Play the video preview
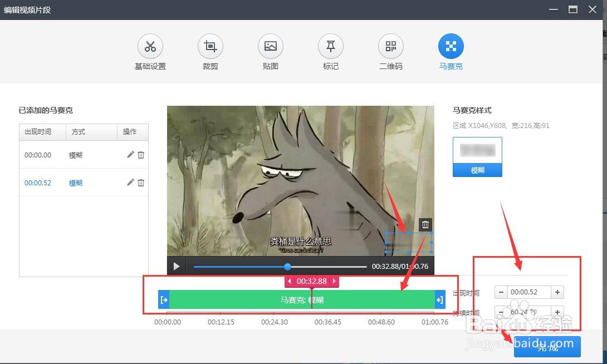The image size is (607, 364). pos(177,266)
